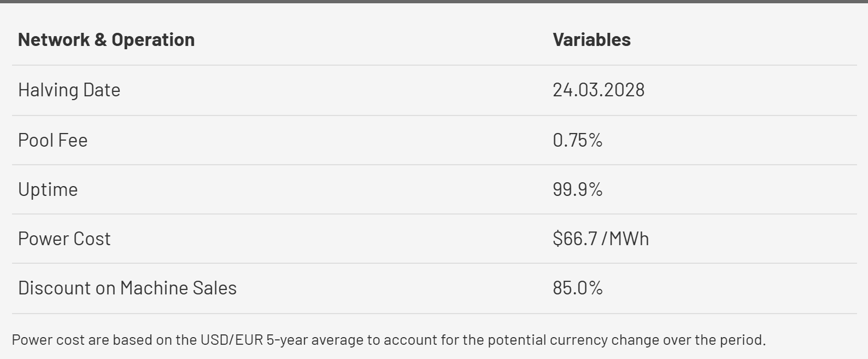Click the dark gray bar above the table

pos(434,2)
